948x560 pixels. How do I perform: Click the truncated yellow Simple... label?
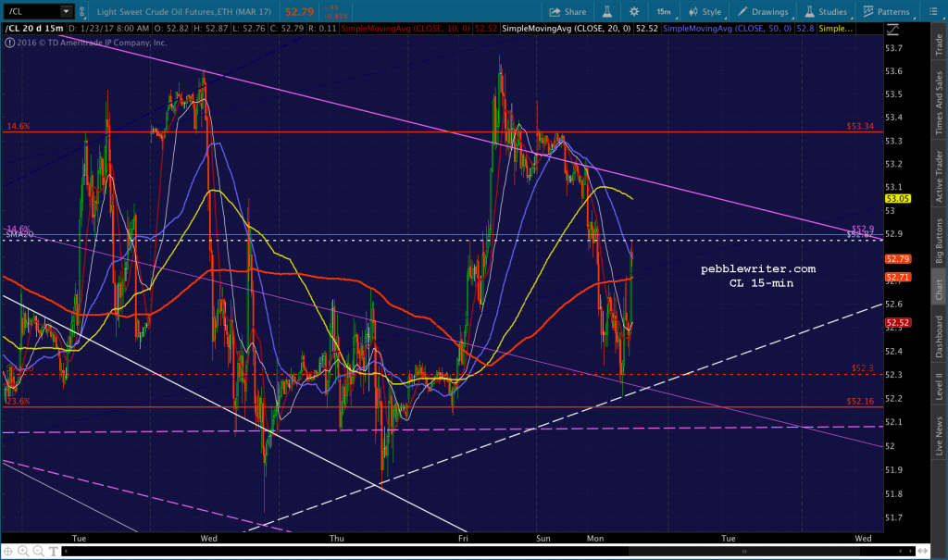pos(836,29)
